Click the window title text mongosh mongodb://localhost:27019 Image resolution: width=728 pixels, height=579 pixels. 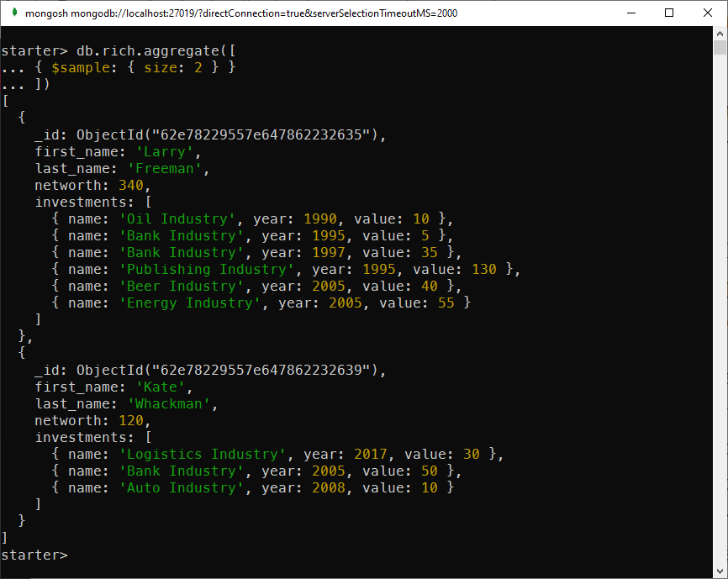click(x=241, y=13)
